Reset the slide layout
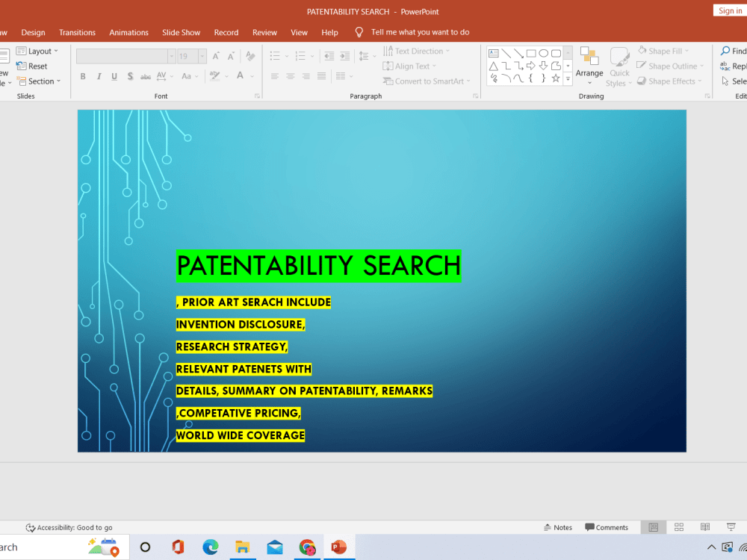Screen dimensions: 747x560 31,66
